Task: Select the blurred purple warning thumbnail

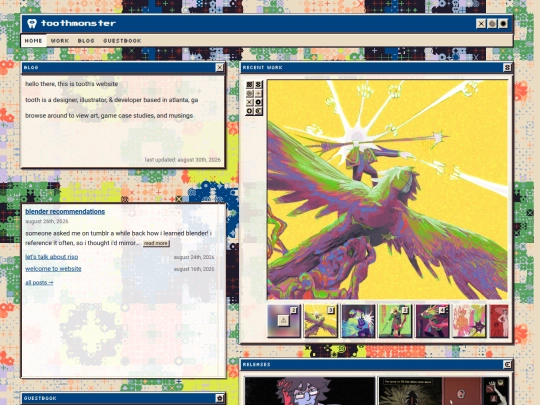Action: [284, 321]
